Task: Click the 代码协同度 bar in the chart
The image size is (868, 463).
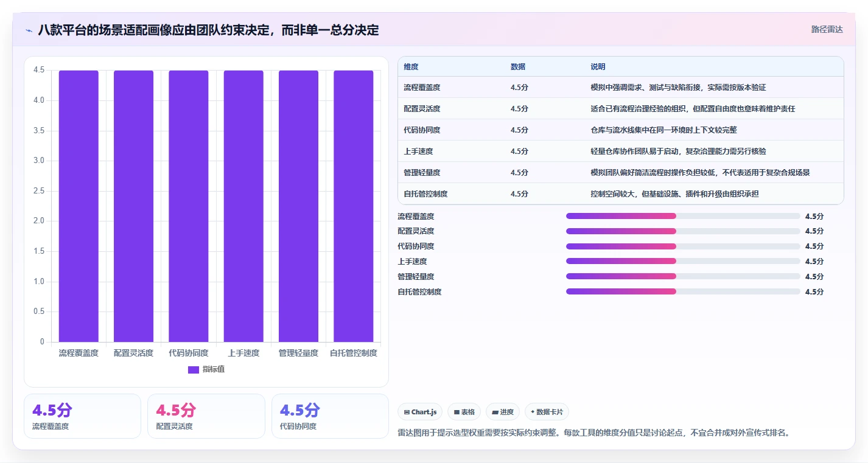Action: pos(189,206)
